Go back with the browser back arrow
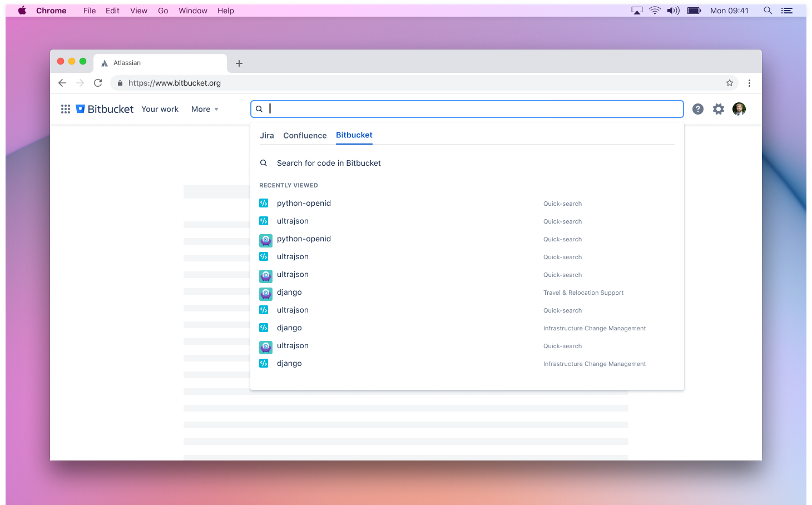The image size is (812, 505). click(x=62, y=83)
